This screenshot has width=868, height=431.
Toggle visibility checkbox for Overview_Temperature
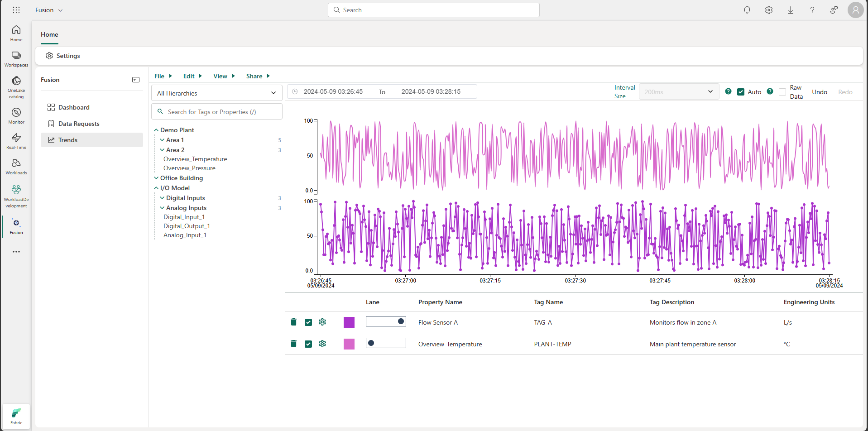pos(308,344)
